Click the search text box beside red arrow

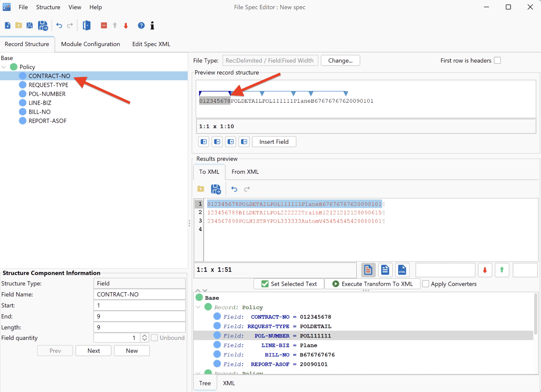pos(445,270)
